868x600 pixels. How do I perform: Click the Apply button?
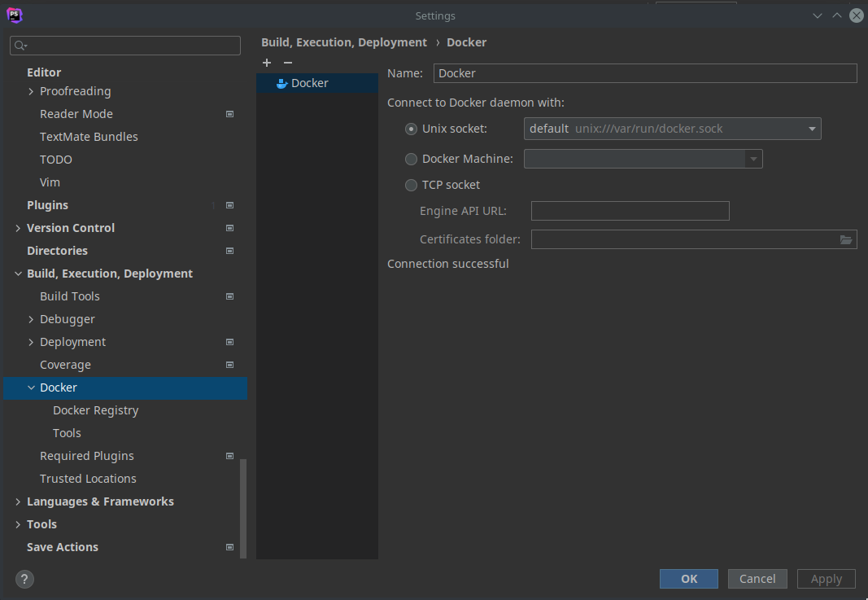827,579
